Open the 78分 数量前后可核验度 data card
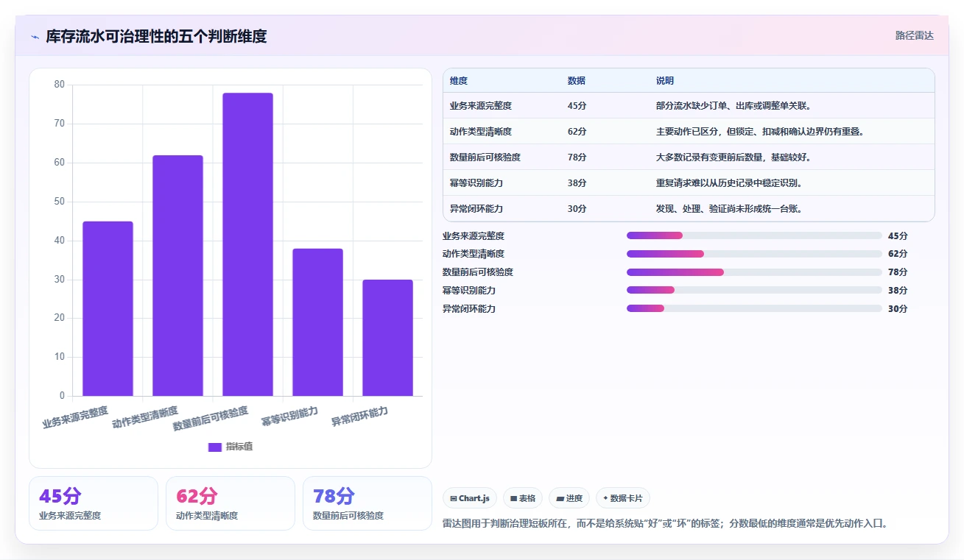 tap(367, 503)
